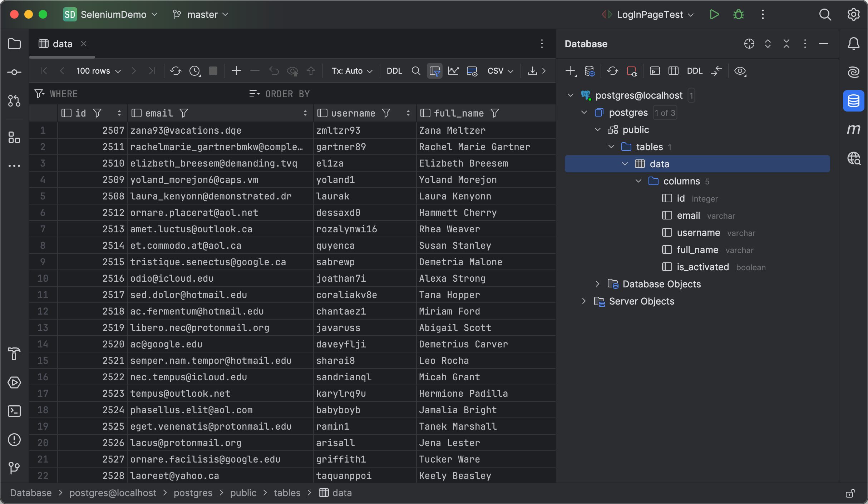Go to next page of rows
Screen dimensions: 868x504
point(134,71)
